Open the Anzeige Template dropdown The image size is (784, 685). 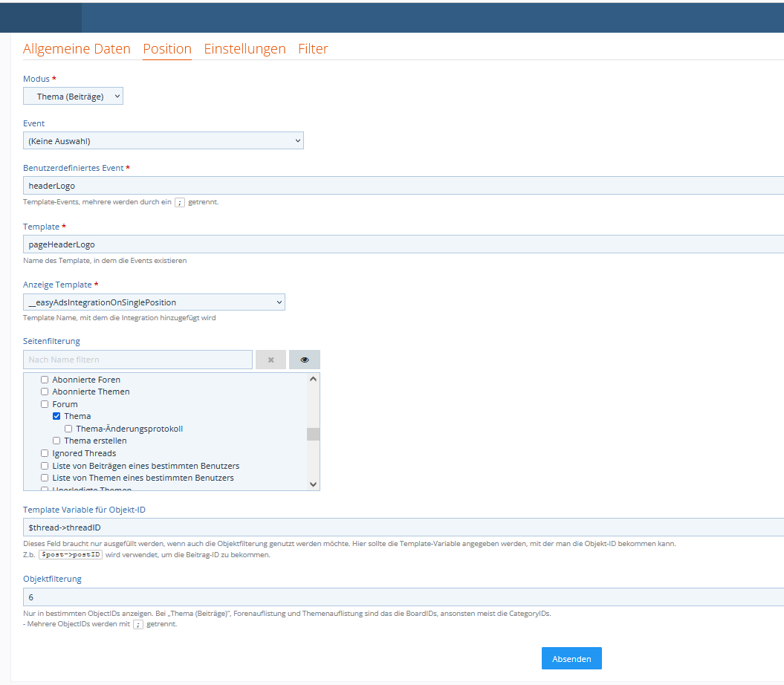154,302
